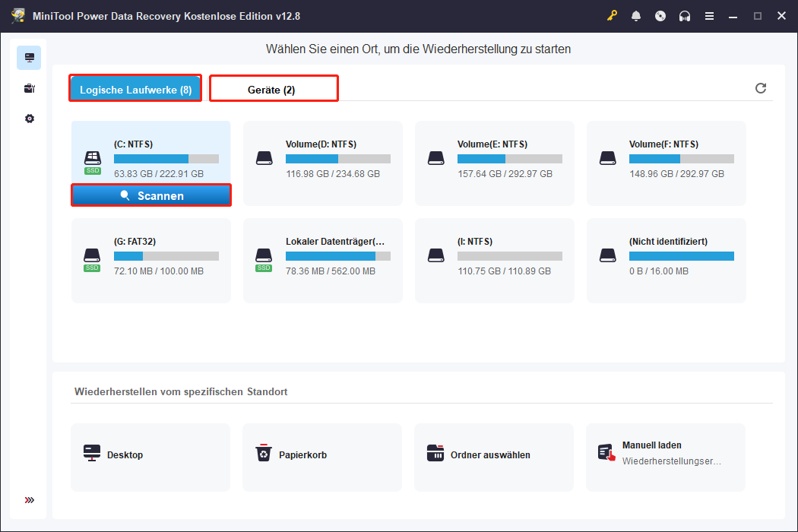Choose Ordner auswählen option
The image size is (798, 532).
coord(494,458)
